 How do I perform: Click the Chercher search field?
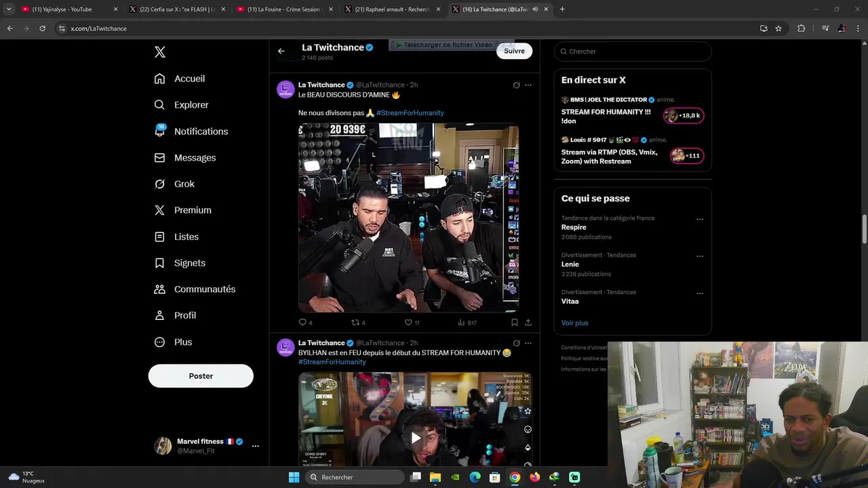[x=633, y=52]
